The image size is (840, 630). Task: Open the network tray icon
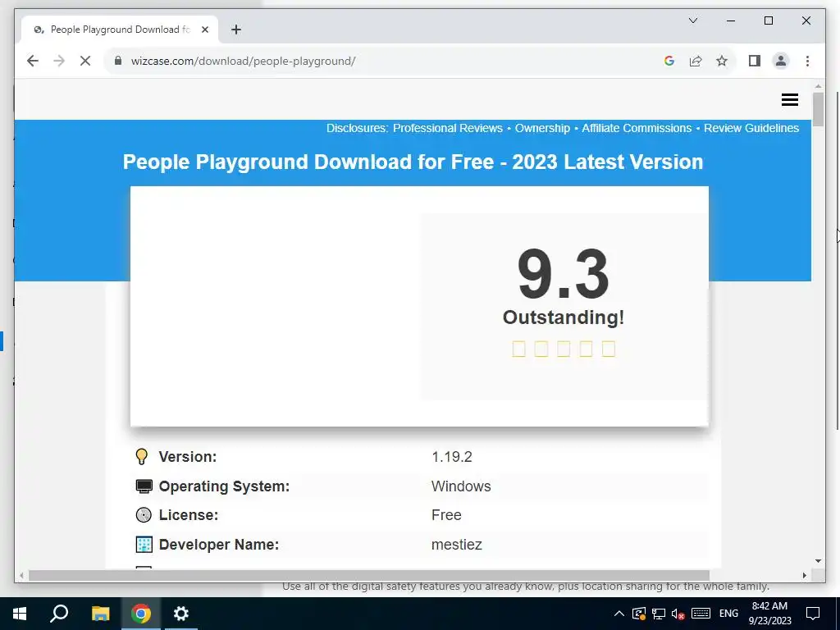(659, 614)
